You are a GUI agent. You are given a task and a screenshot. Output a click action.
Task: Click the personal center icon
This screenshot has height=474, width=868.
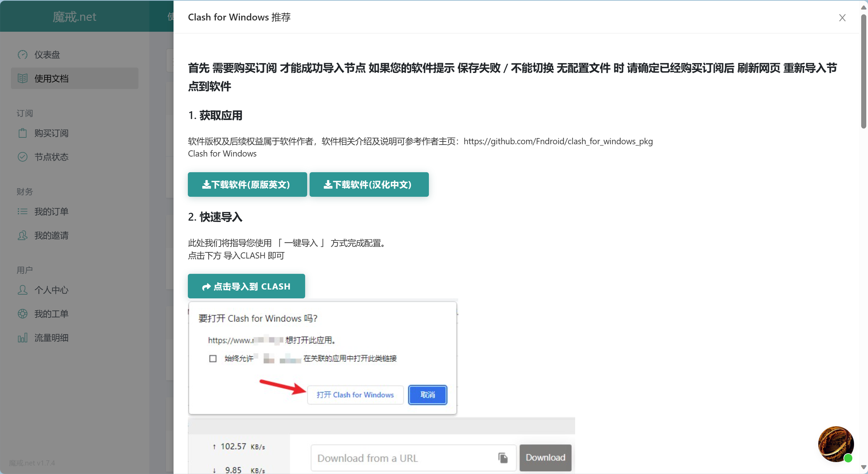(x=22, y=290)
